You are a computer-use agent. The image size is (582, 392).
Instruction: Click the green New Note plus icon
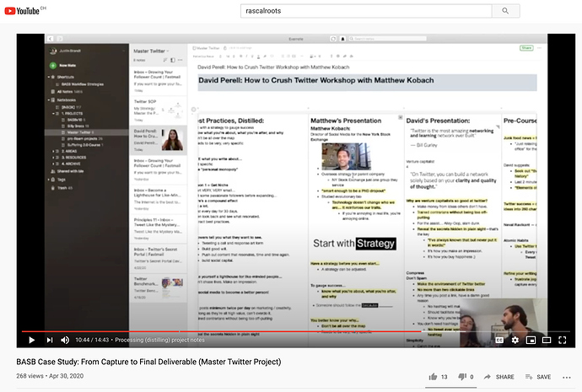point(53,65)
